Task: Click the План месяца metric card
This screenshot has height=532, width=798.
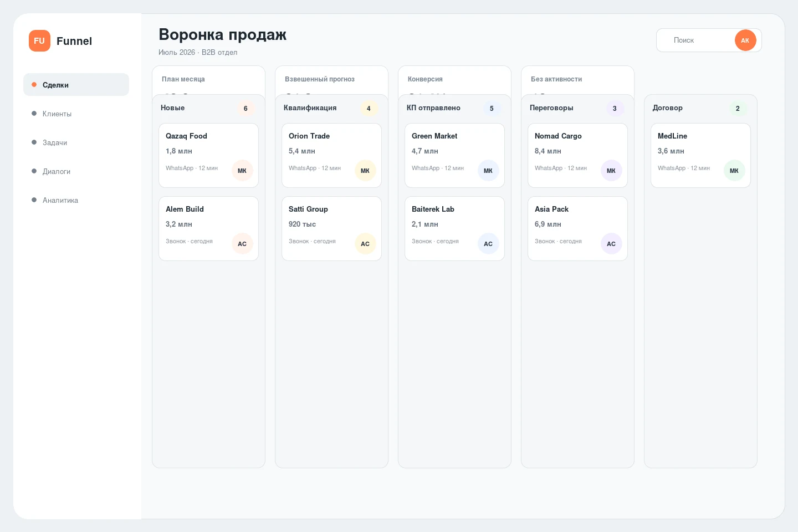Action: [208, 80]
